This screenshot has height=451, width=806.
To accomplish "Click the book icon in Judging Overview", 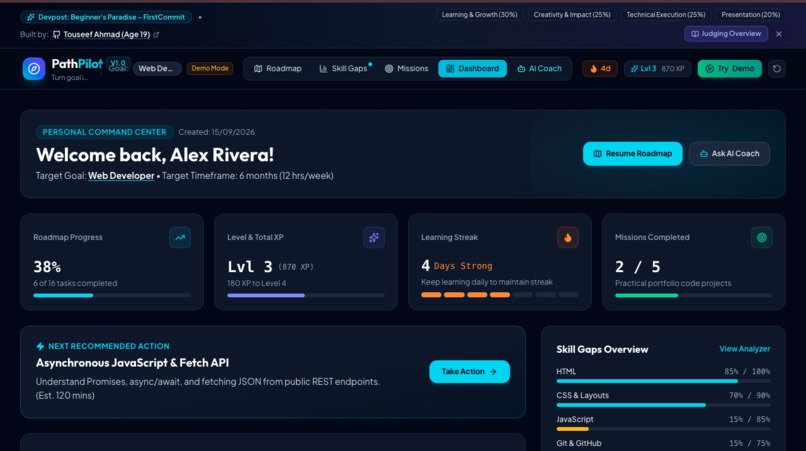I will (x=695, y=34).
